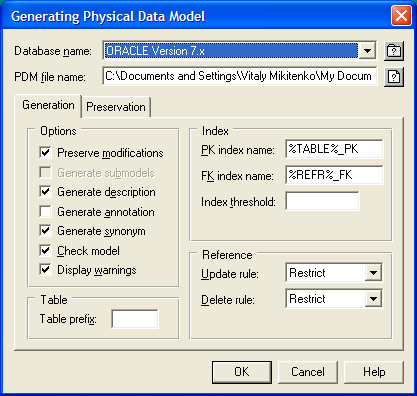Select the Generation tab

48,105
